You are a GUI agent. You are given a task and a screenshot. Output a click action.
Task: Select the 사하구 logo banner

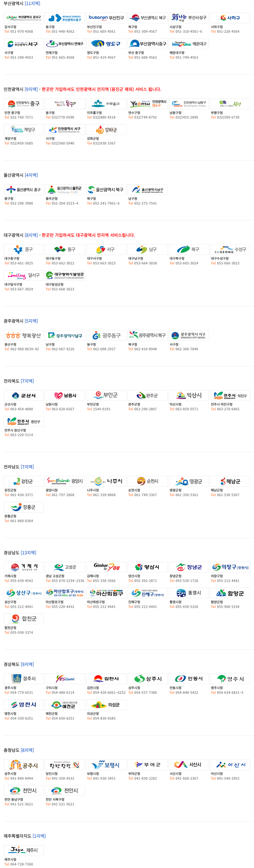click(230, 18)
